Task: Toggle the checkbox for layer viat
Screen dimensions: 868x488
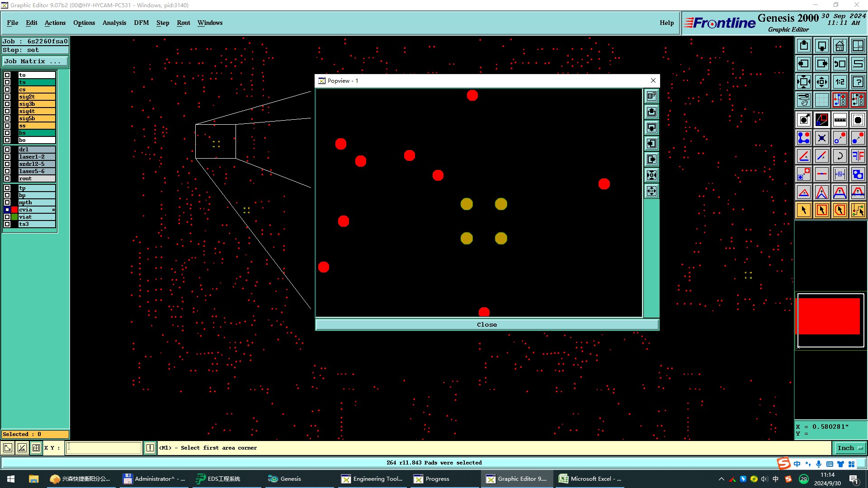Action: coord(7,217)
